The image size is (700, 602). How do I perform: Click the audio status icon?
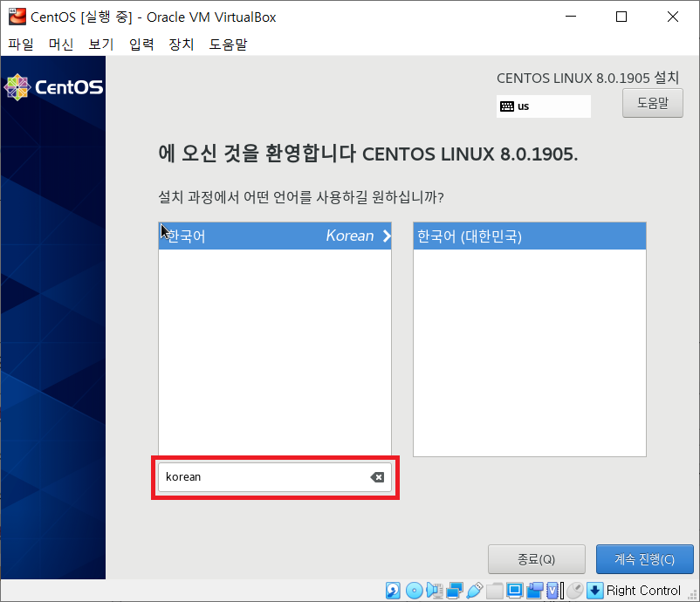pos(435,591)
